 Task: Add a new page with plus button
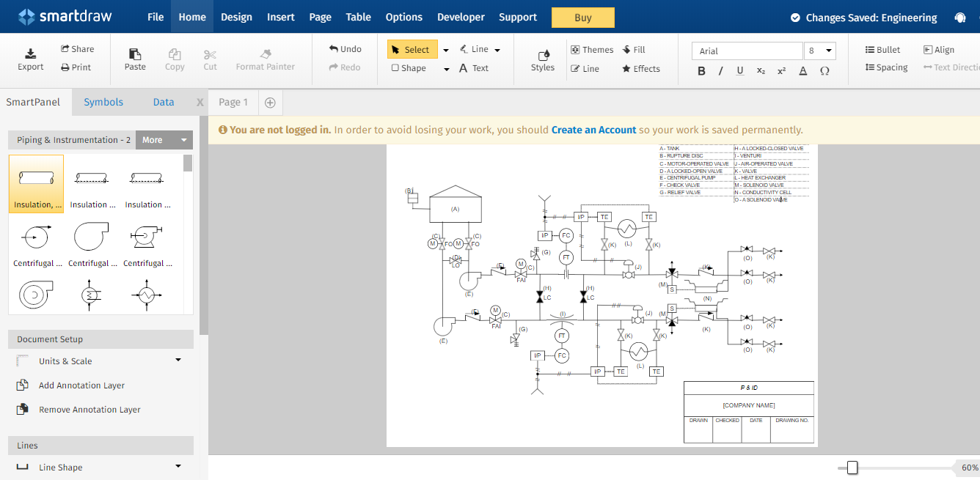[270, 103]
